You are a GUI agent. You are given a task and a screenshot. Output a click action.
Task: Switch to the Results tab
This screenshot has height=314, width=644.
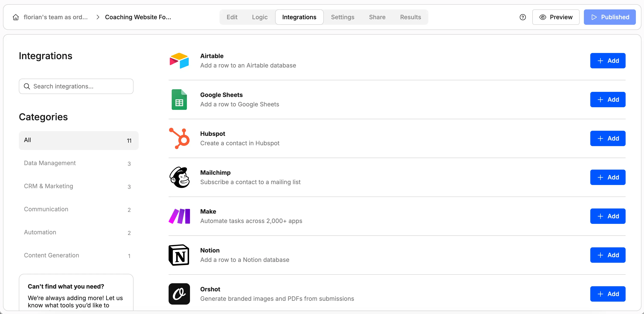[x=411, y=17]
